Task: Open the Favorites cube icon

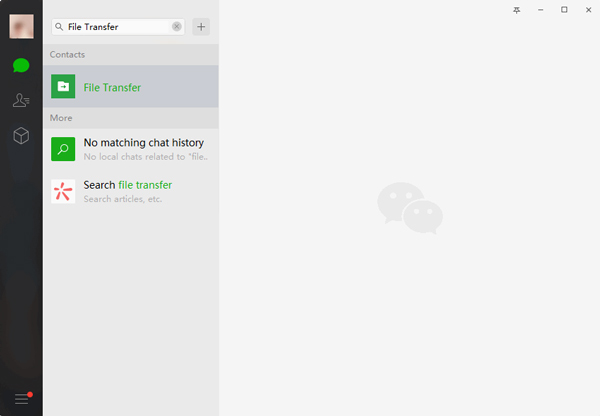Action: (21, 135)
